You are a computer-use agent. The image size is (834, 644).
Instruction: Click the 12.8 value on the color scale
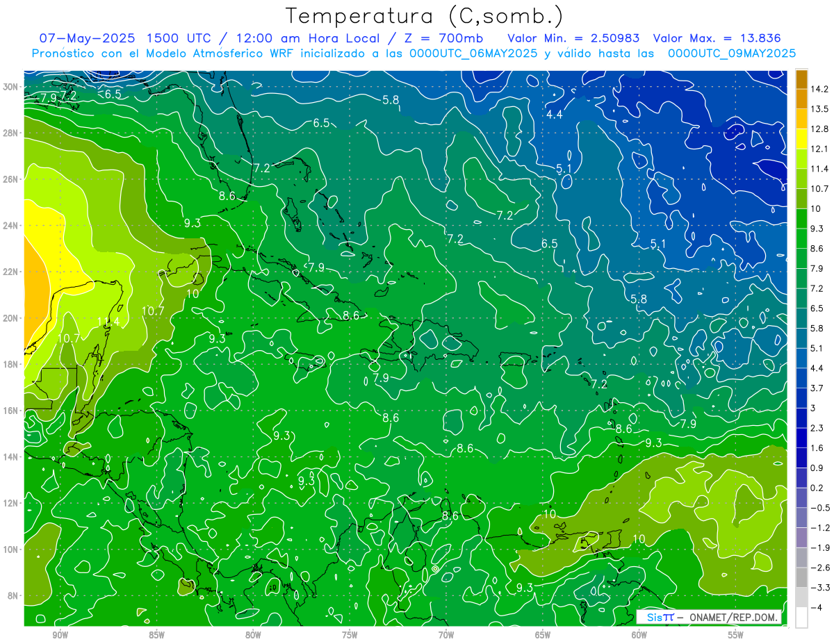(820, 129)
